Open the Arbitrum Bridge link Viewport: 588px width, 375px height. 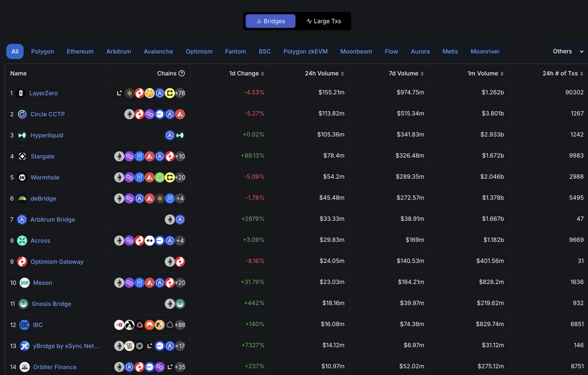tap(52, 219)
